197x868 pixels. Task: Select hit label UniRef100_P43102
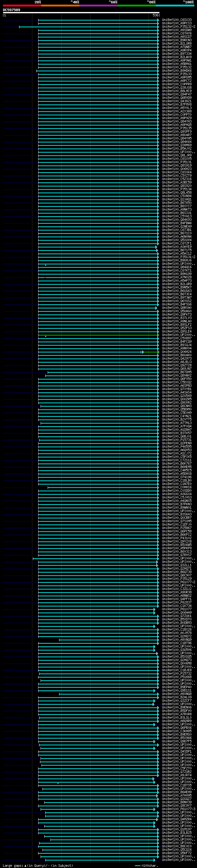(177, 539)
